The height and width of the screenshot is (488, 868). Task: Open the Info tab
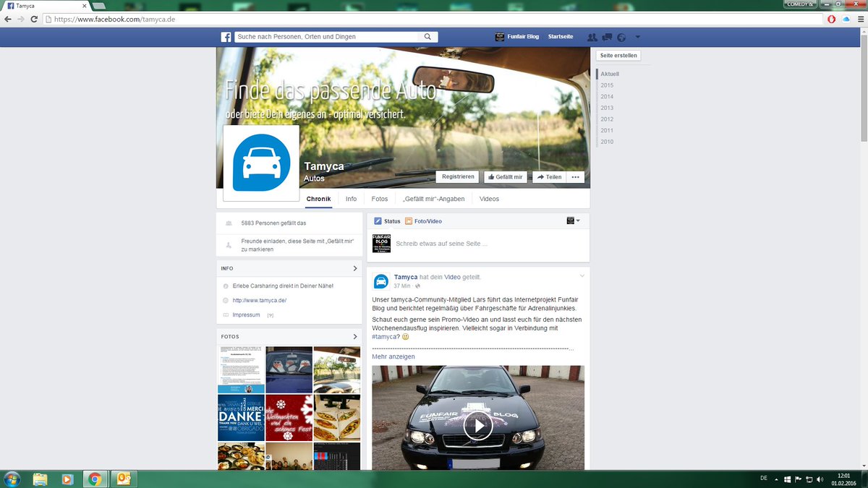pyautogui.click(x=351, y=199)
